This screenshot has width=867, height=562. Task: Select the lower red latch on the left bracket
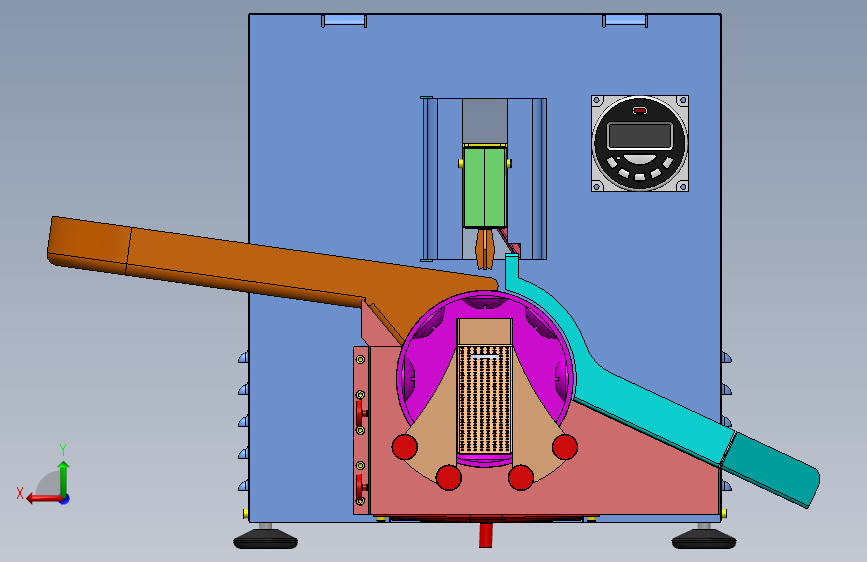tap(361, 486)
